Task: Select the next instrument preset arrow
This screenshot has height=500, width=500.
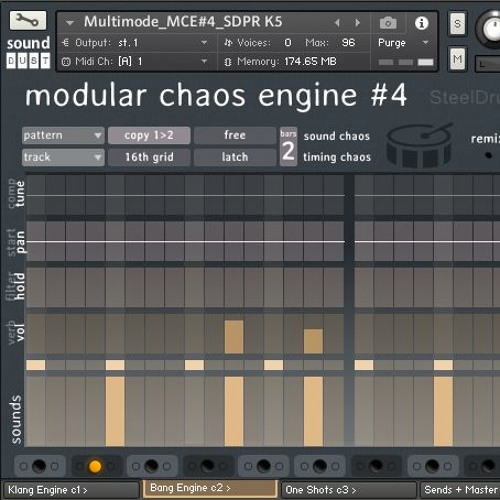Action: (358, 23)
